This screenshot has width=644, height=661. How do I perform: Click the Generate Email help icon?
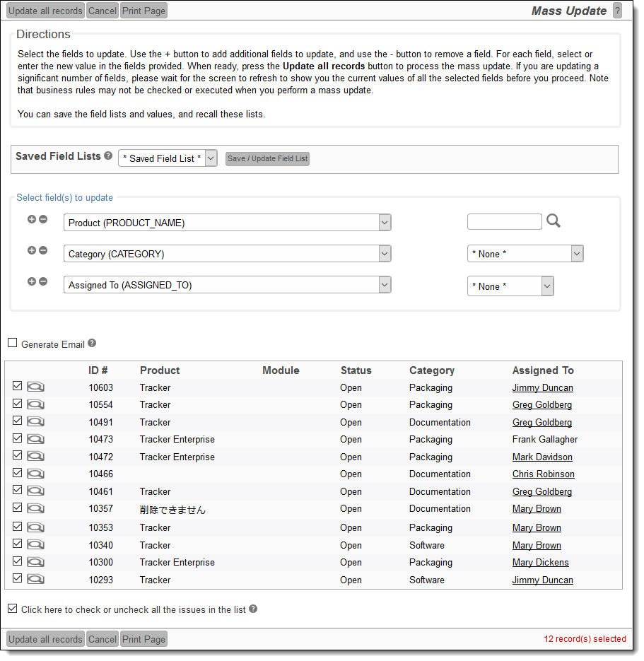click(92, 344)
